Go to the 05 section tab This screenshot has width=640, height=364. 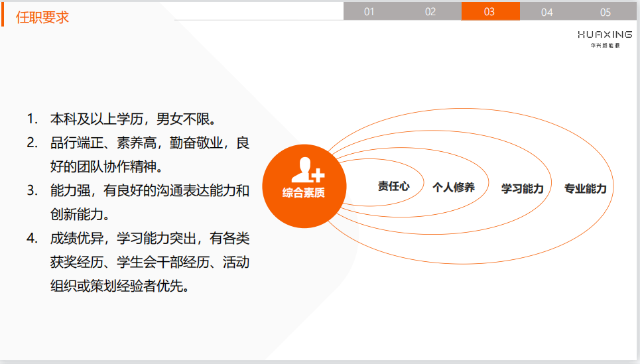coord(605,12)
